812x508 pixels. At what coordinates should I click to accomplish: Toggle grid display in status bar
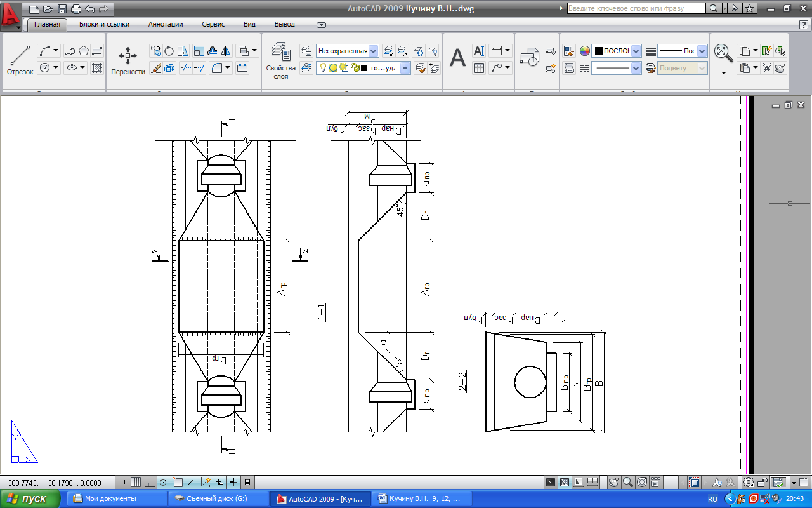tap(135, 482)
